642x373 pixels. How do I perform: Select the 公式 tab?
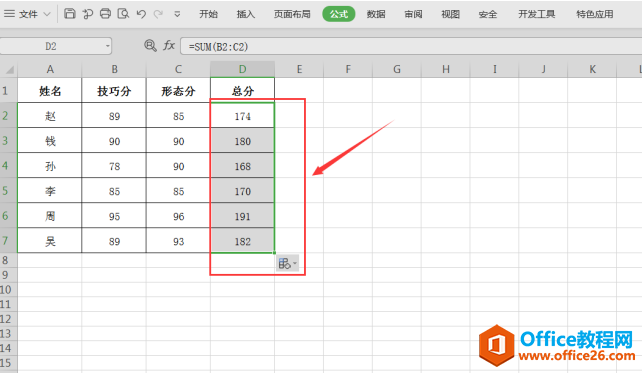coord(339,14)
